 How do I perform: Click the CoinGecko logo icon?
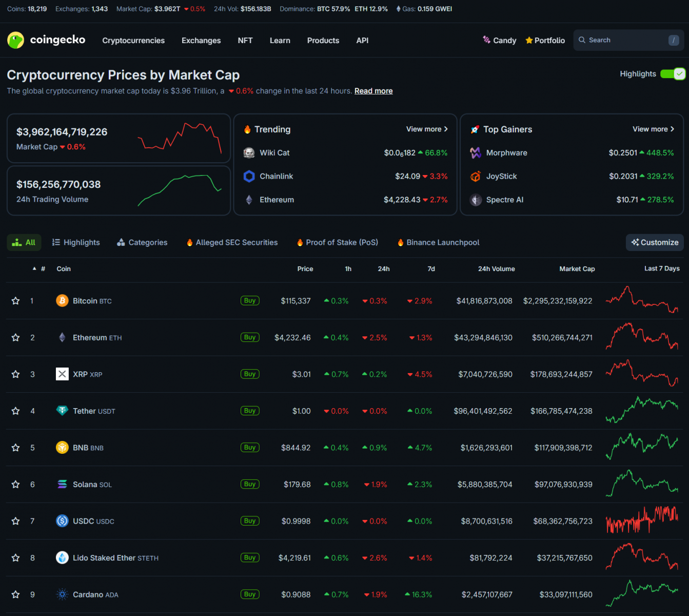(16, 40)
